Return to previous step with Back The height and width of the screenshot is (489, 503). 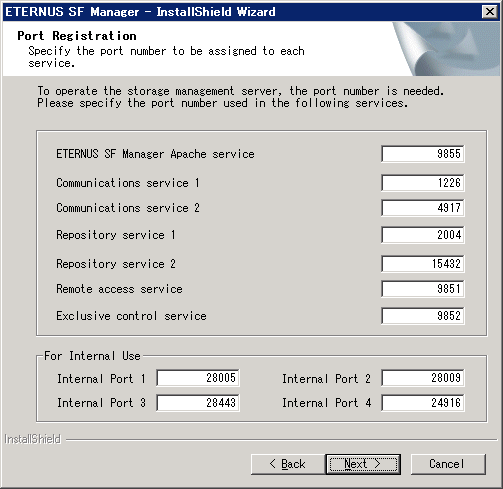pyautogui.click(x=288, y=464)
